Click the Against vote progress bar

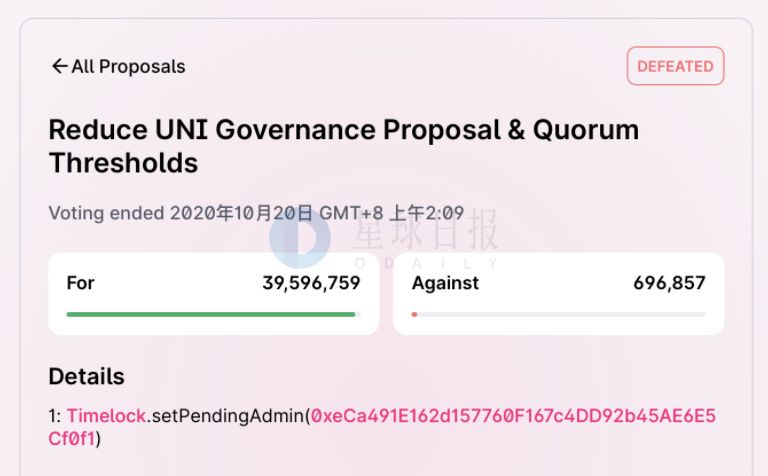(558, 314)
